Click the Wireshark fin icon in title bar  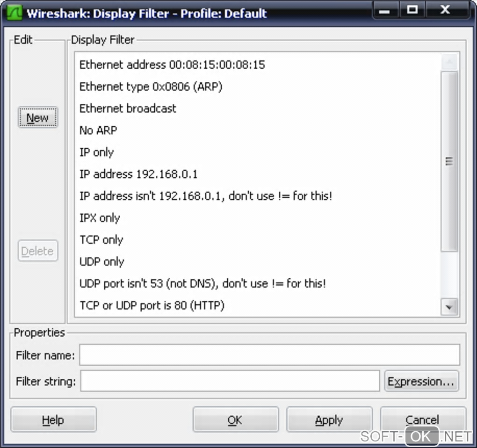click(14, 13)
